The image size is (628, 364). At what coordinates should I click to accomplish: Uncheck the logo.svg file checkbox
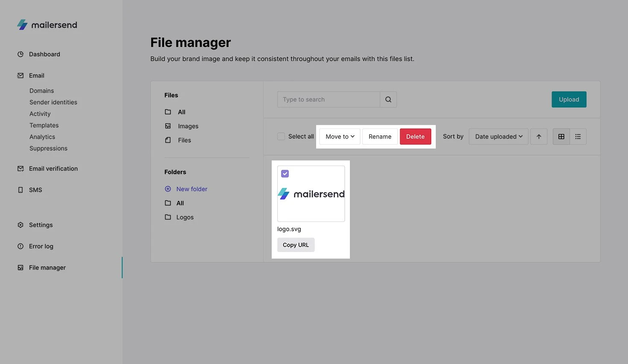(285, 174)
